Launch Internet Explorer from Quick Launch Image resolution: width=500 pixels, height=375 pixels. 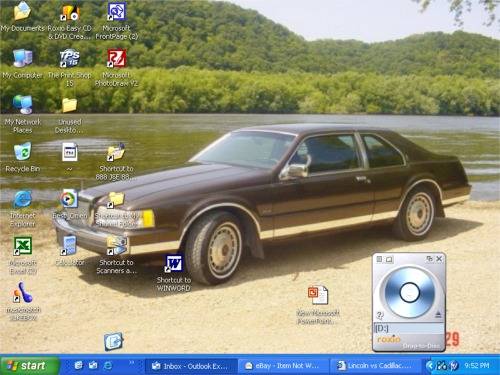click(x=108, y=366)
